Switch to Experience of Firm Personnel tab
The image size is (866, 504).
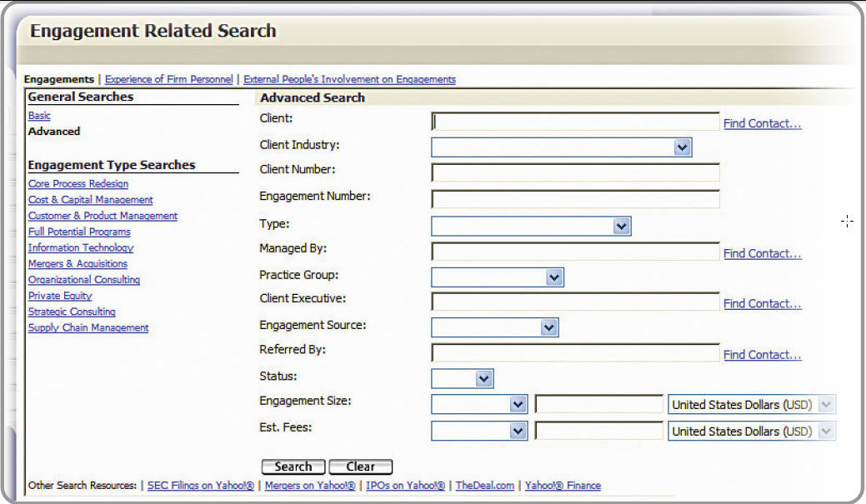(169, 79)
